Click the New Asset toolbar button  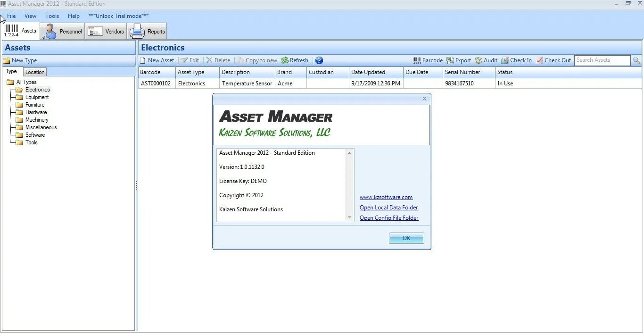[157, 60]
